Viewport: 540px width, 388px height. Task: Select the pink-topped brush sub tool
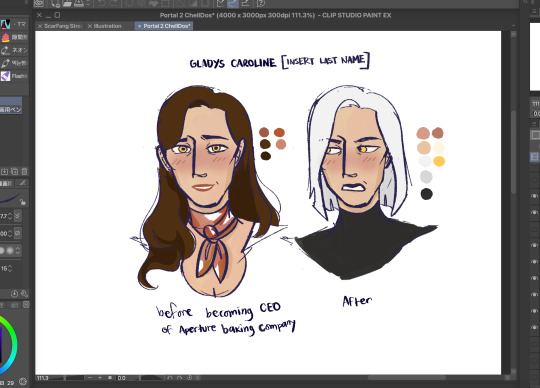14,37
